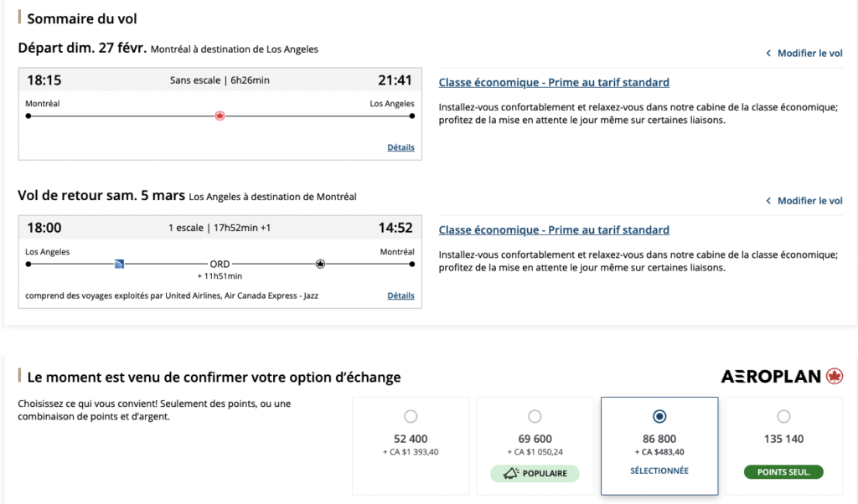Click the ORD layover label
This screenshot has width=858, height=504.
pos(220,264)
